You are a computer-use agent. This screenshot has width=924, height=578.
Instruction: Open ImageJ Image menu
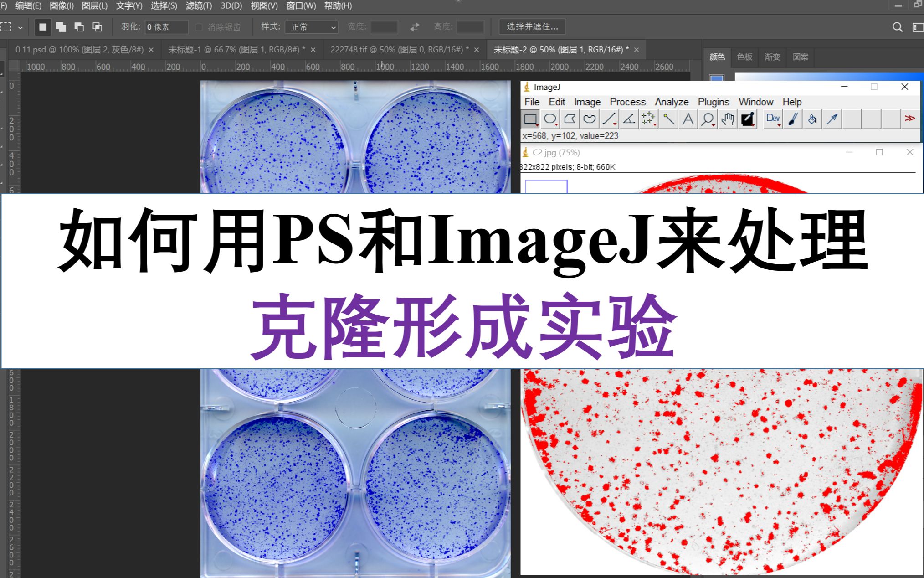point(587,102)
